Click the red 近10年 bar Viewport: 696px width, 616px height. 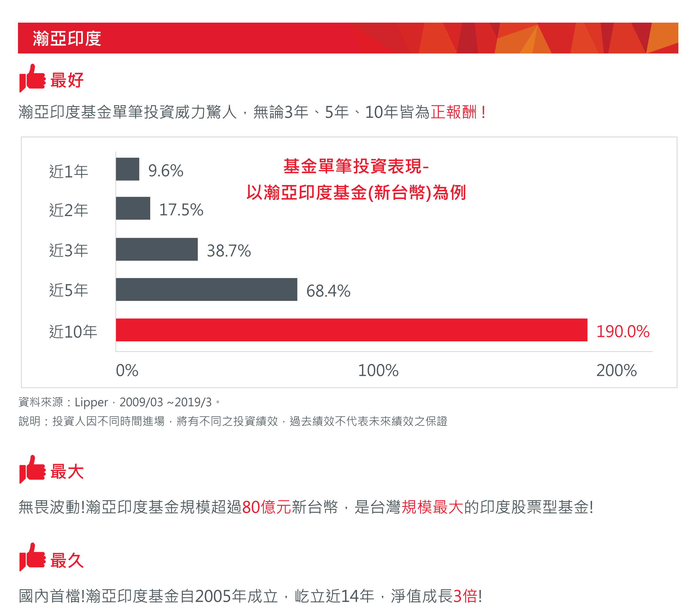351,330
